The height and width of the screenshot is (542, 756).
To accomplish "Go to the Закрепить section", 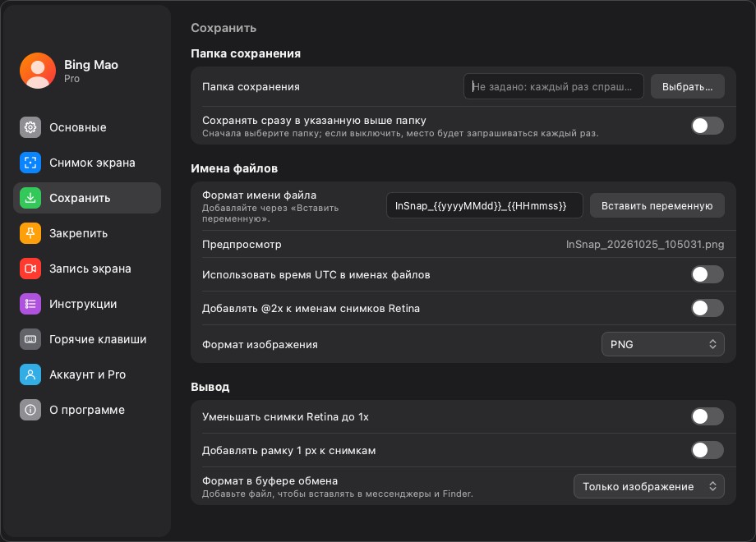I will tap(87, 233).
